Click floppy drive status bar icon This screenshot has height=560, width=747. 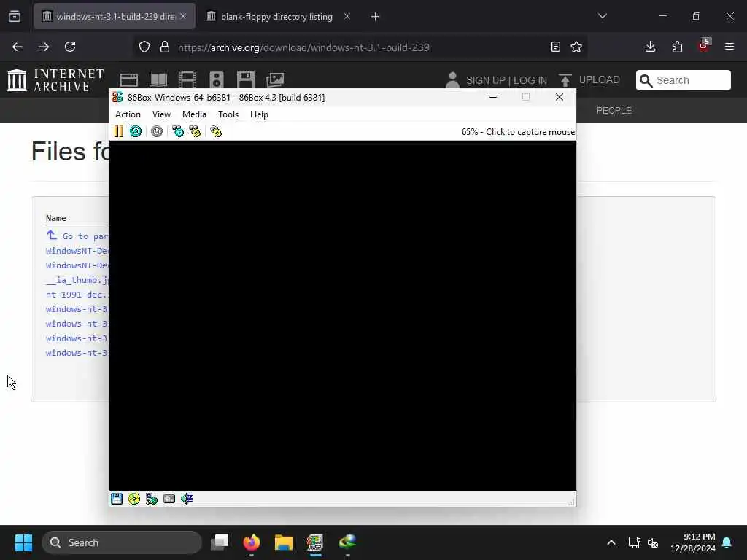[x=117, y=499]
